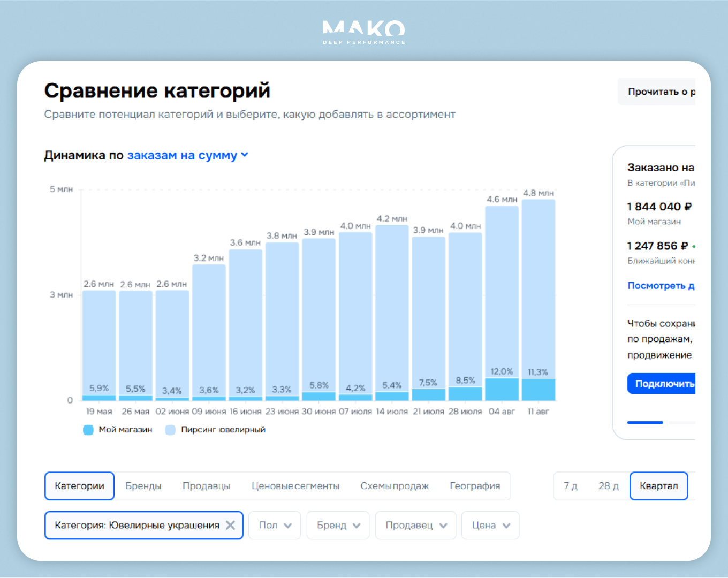
Task: Open the Бренд filter dropdown
Action: (338, 525)
